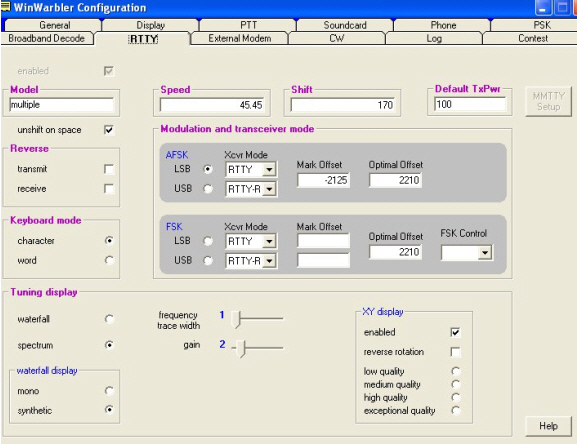Select exceptional quality XY display

pos(456,410)
